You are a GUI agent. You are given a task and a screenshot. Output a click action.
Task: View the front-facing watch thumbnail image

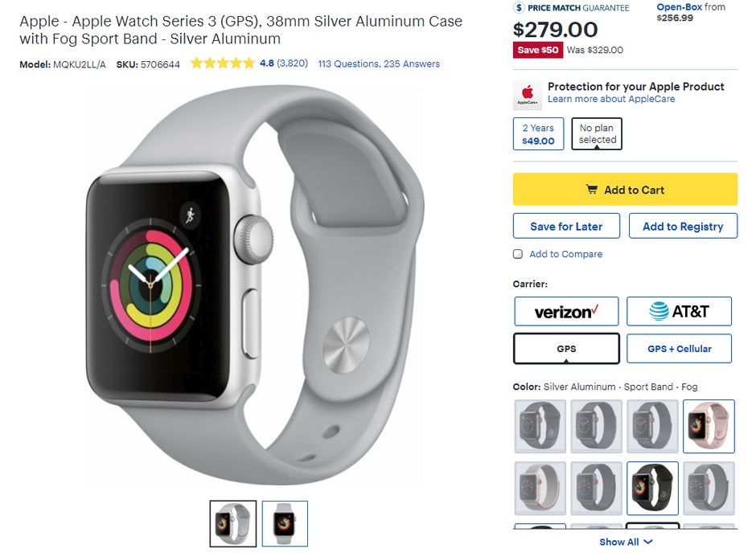[x=285, y=524]
